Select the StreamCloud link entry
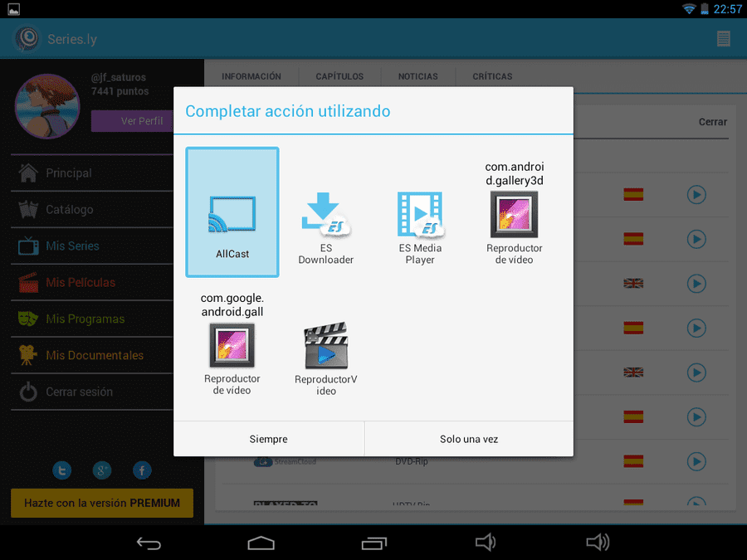The image size is (747, 560). (285, 462)
